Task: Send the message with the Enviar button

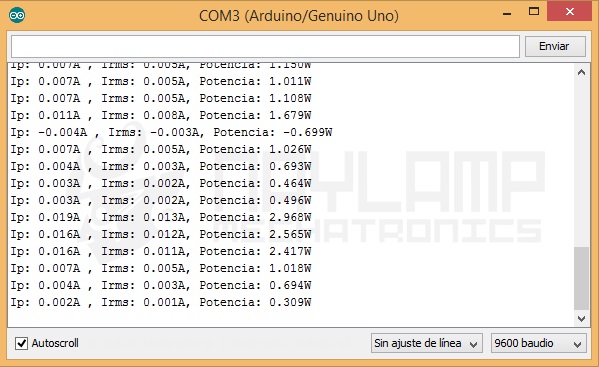Action: click(x=555, y=46)
